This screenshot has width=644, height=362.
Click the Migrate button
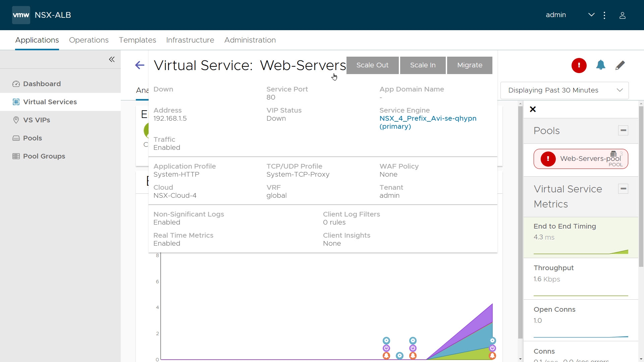[x=469, y=65]
